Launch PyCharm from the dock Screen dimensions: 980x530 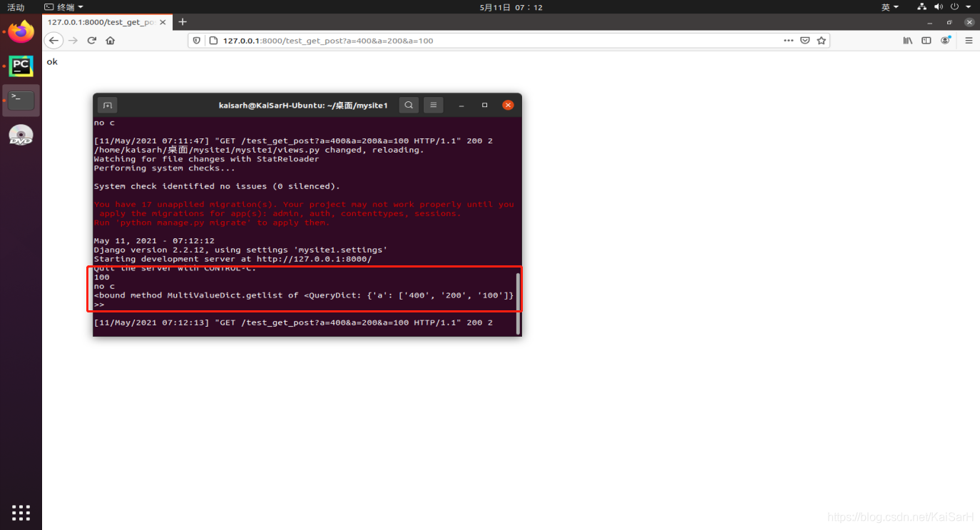(21, 66)
